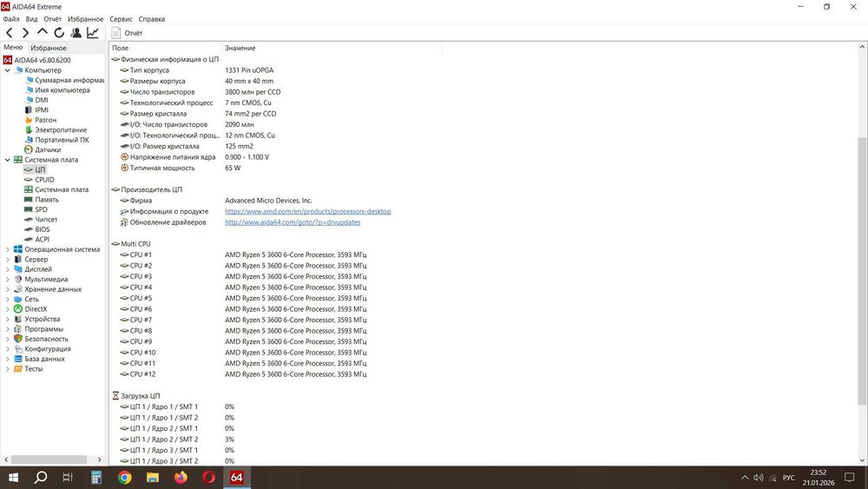Click the Устройства devices icon

pyautogui.click(x=18, y=319)
